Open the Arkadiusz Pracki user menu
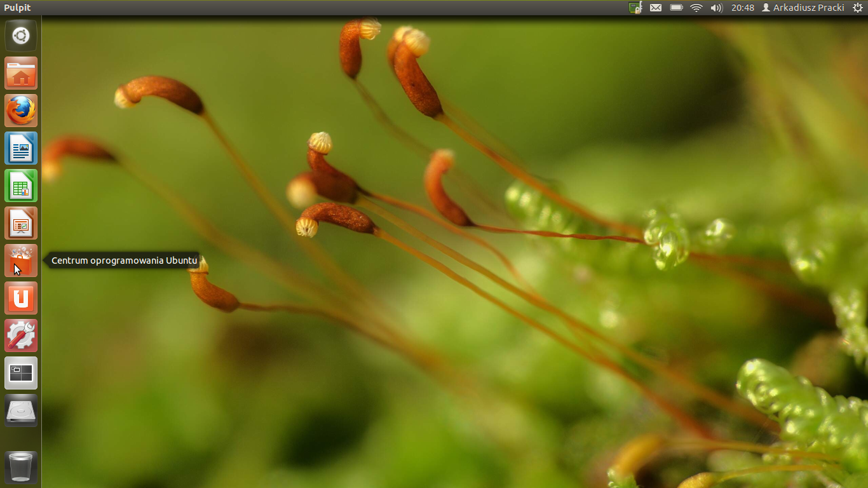The image size is (868, 488). pyautogui.click(x=803, y=8)
